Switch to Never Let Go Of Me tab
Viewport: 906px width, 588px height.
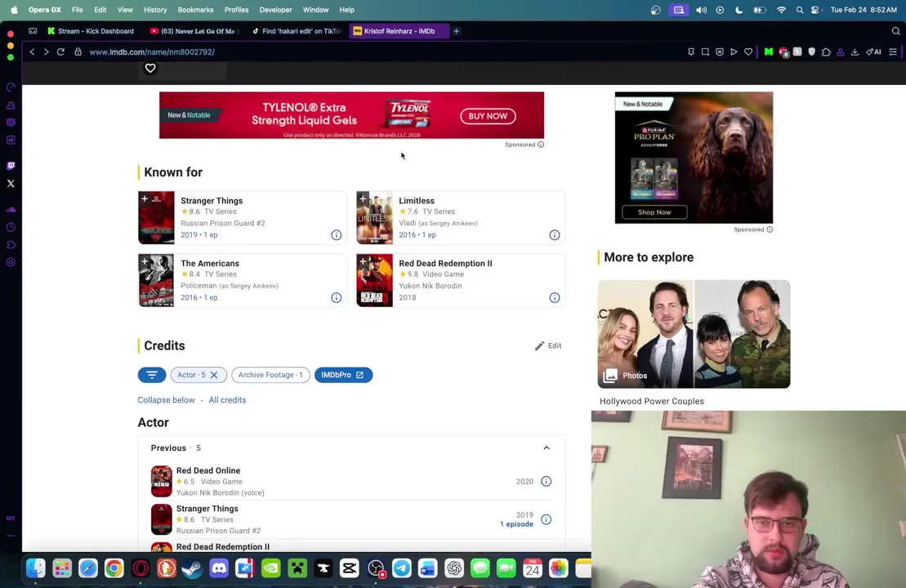(x=194, y=31)
